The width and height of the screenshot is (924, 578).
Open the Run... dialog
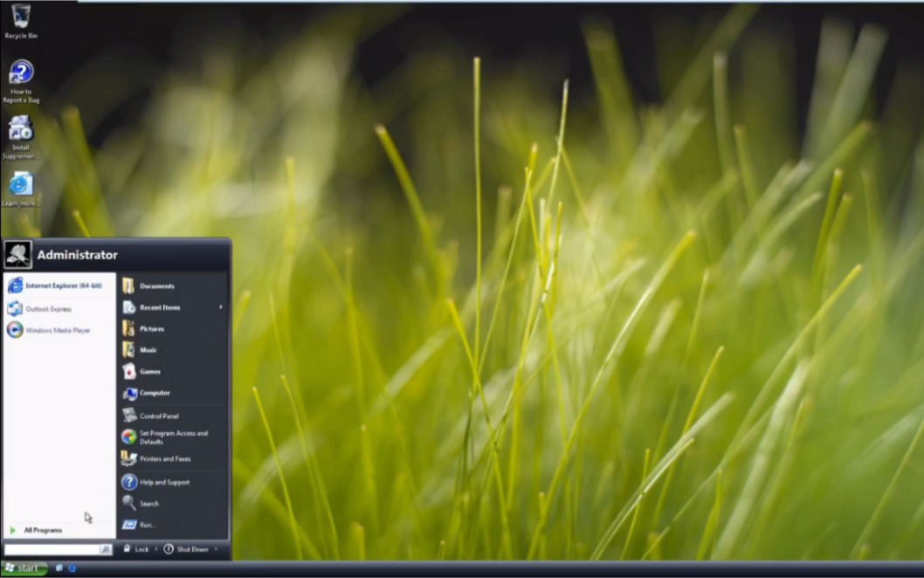[173, 525]
